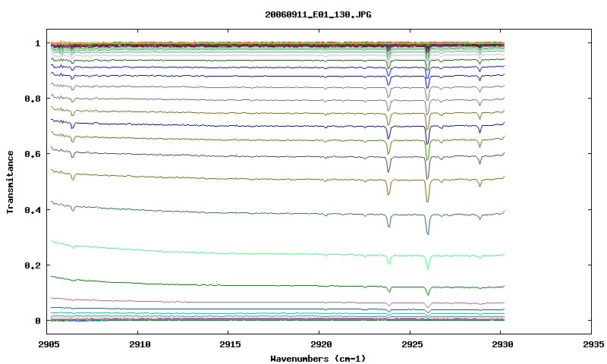Click the x-axis tick label 2930
607x364 pixels.
(502, 344)
